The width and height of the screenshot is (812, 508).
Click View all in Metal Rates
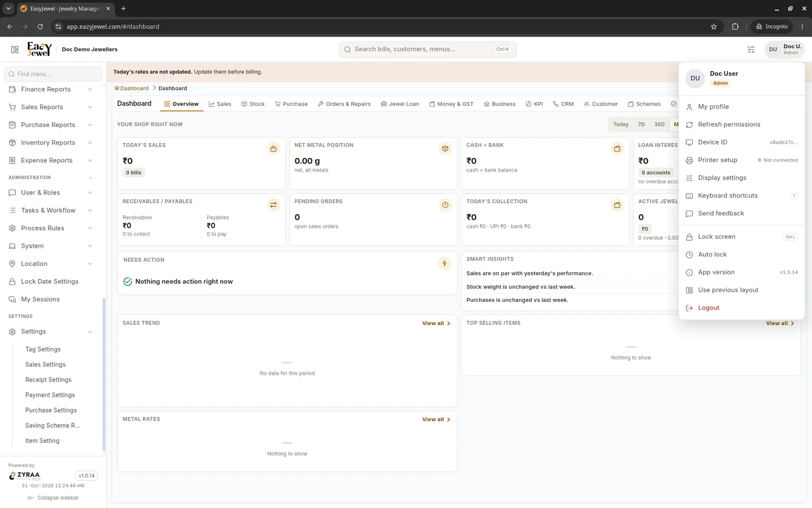[436, 419]
